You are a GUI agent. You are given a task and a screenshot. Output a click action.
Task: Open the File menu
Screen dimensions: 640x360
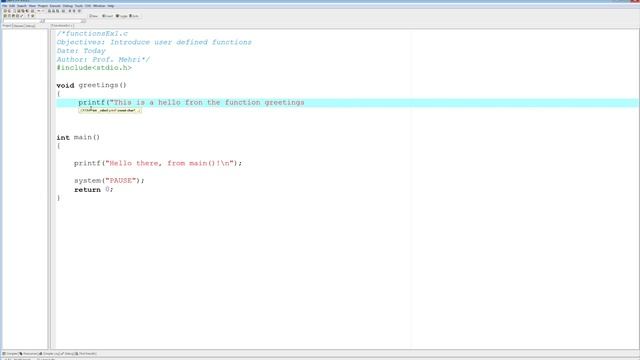4,6
